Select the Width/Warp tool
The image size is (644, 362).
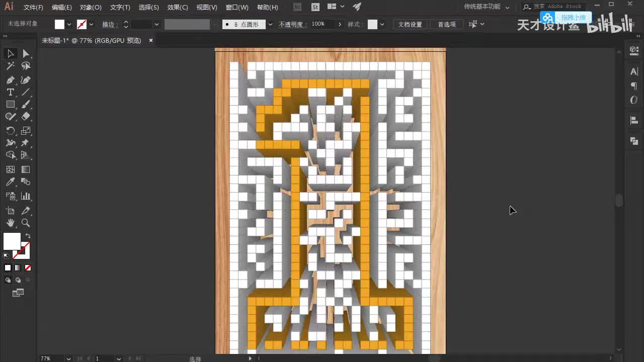point(10,143)
